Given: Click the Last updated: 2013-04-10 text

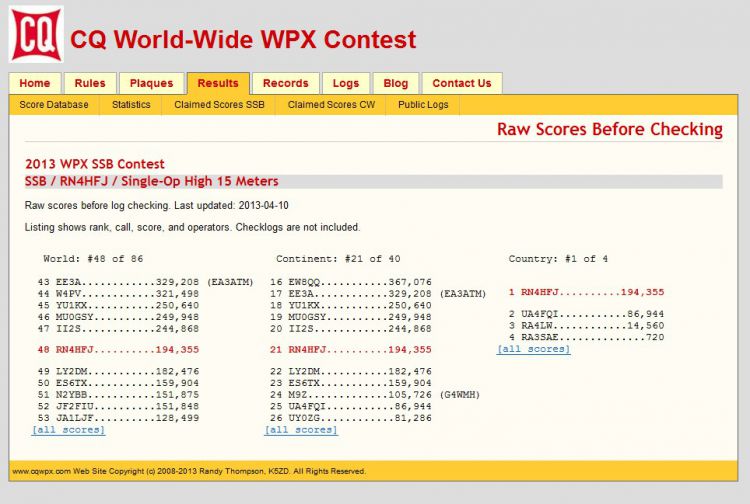Looking at the screenshot, I should (232, 206).
